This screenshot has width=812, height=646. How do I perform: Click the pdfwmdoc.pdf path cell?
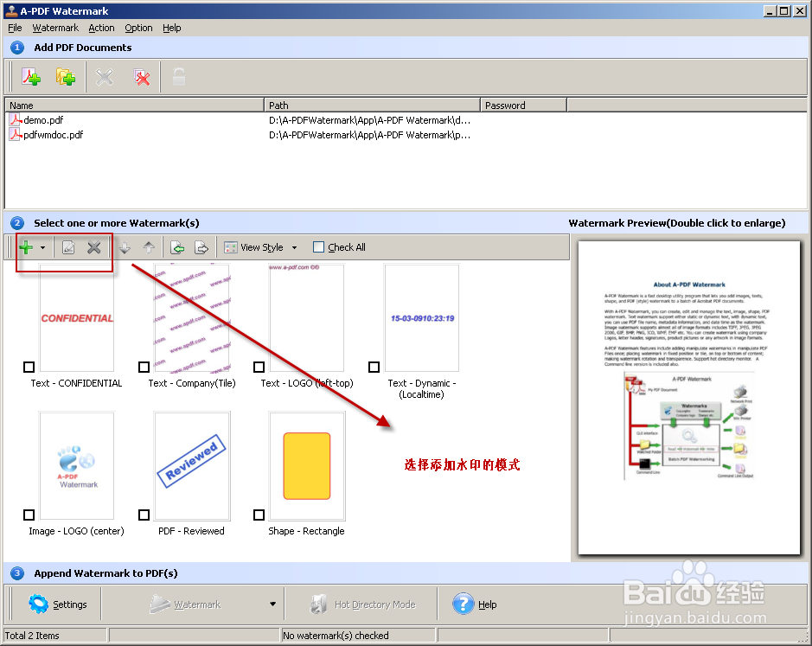coord(370,135)
